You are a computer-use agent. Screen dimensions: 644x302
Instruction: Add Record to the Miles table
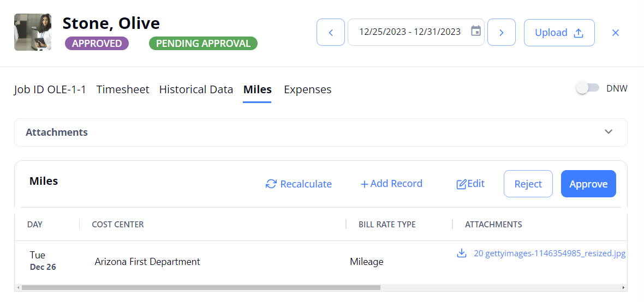point(391,183)
